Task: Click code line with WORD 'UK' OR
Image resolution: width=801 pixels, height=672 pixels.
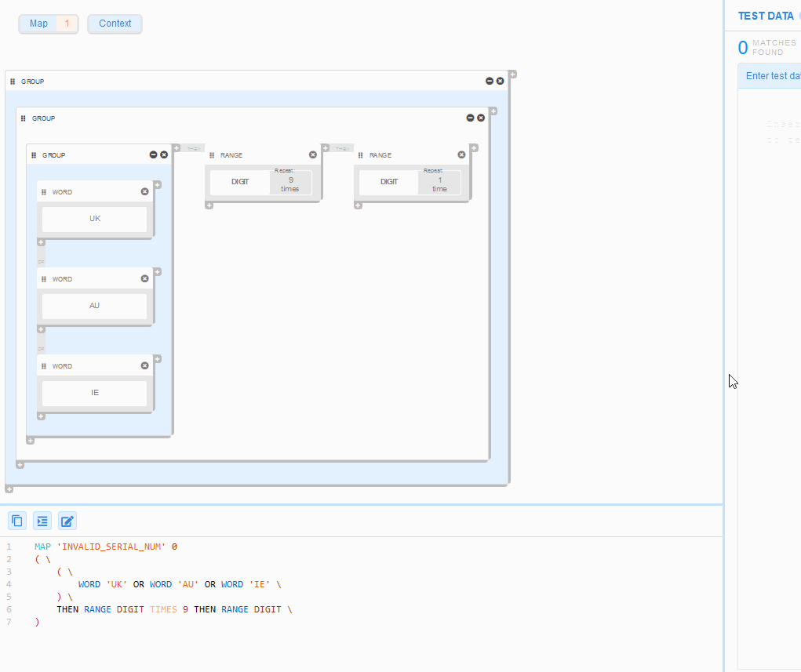Action: (180, 584)
